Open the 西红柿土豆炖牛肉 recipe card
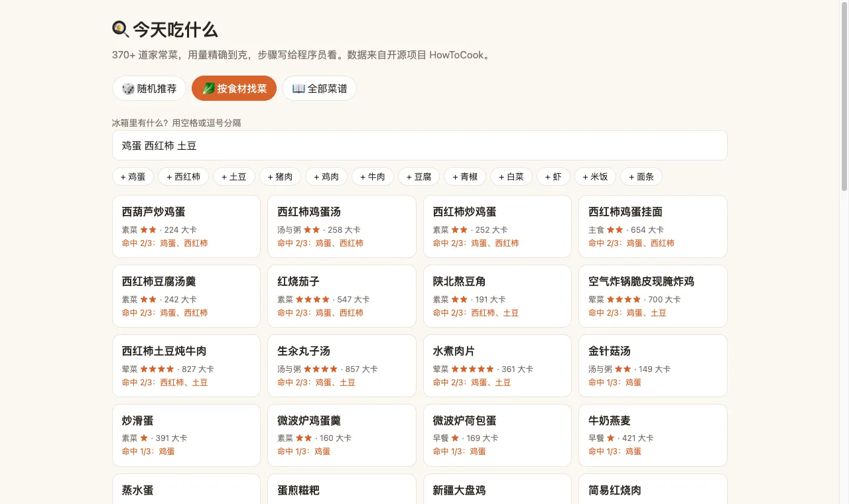The width and height of the screenshot is (849, 504). pyautogui.click(x=186, y=365)
